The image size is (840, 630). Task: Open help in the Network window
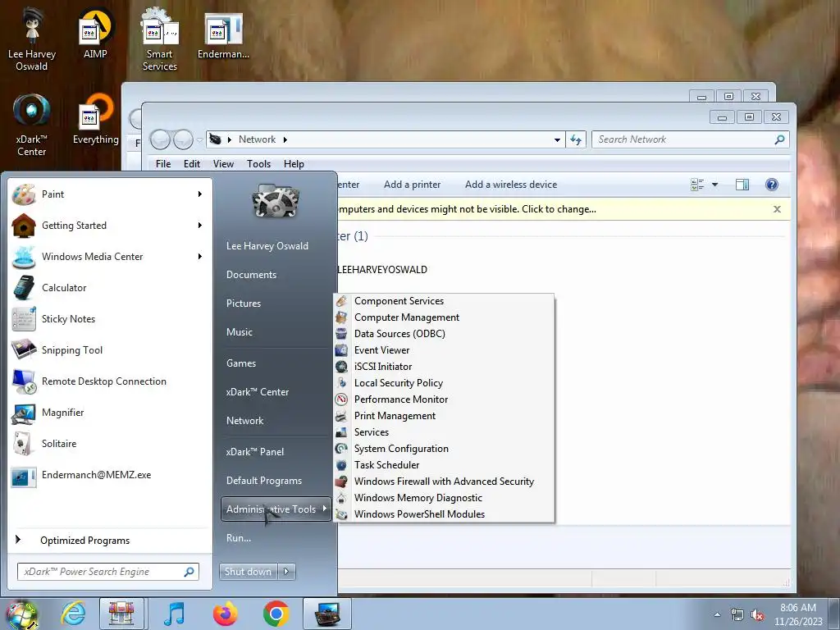tap(771, 185)
